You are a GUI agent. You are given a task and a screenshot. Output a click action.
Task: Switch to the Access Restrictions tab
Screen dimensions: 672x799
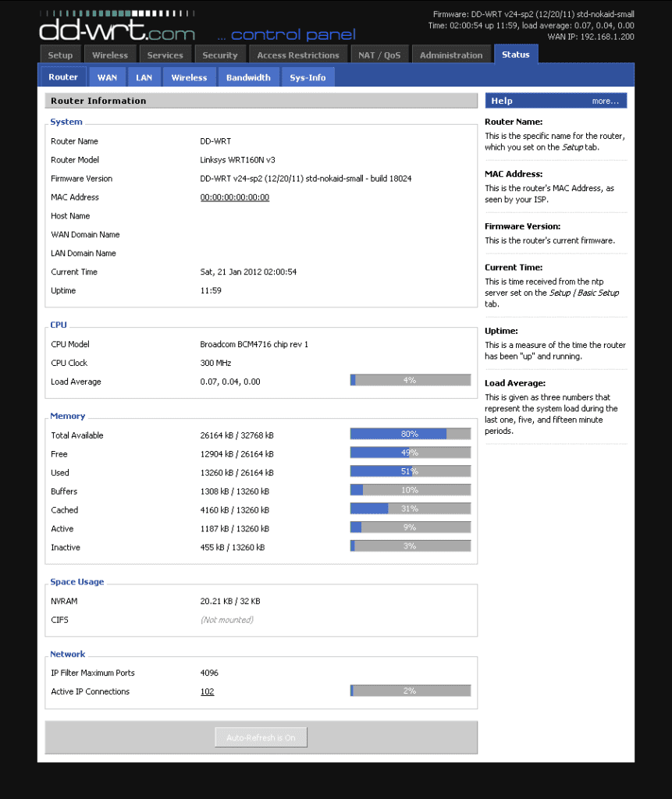tap(298, 54)
